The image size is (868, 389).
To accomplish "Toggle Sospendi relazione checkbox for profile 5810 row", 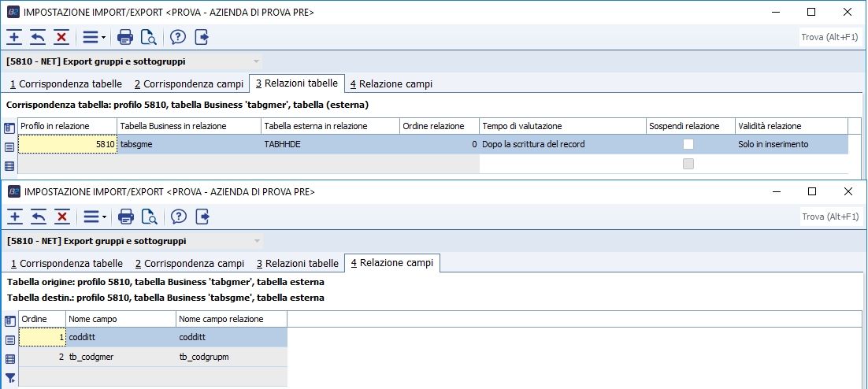I will [x=688, y=144].
